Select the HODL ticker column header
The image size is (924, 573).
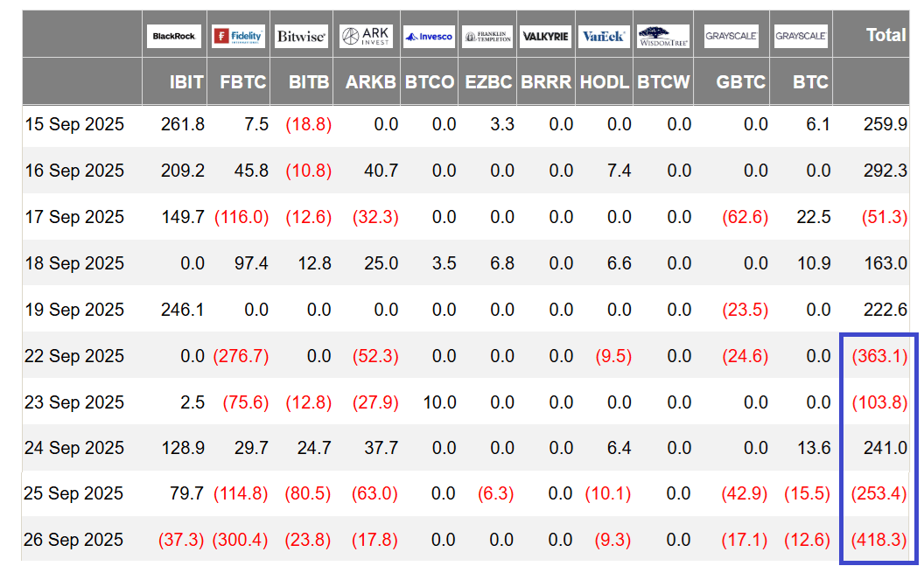pyautogui.click(x=605, y=82)
